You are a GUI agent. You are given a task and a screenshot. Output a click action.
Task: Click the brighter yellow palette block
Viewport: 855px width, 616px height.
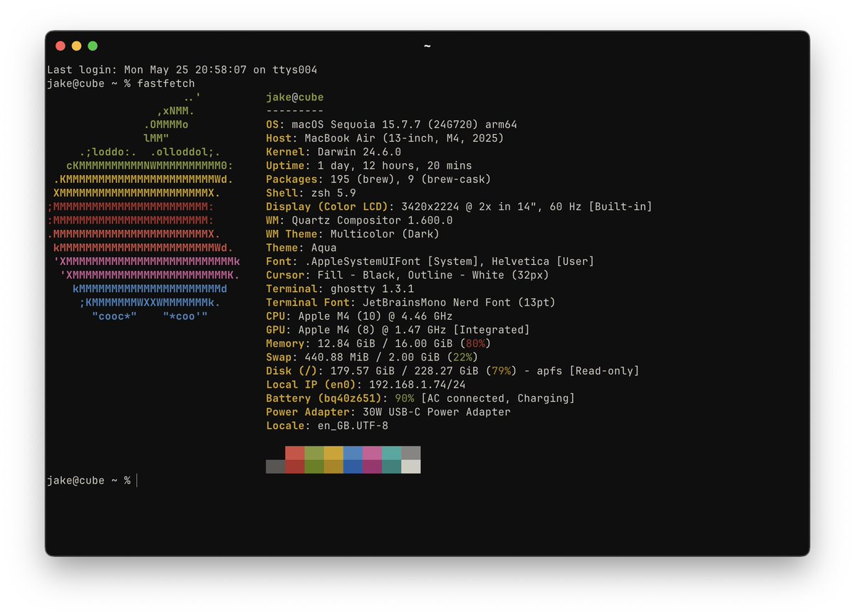point(333,453)
